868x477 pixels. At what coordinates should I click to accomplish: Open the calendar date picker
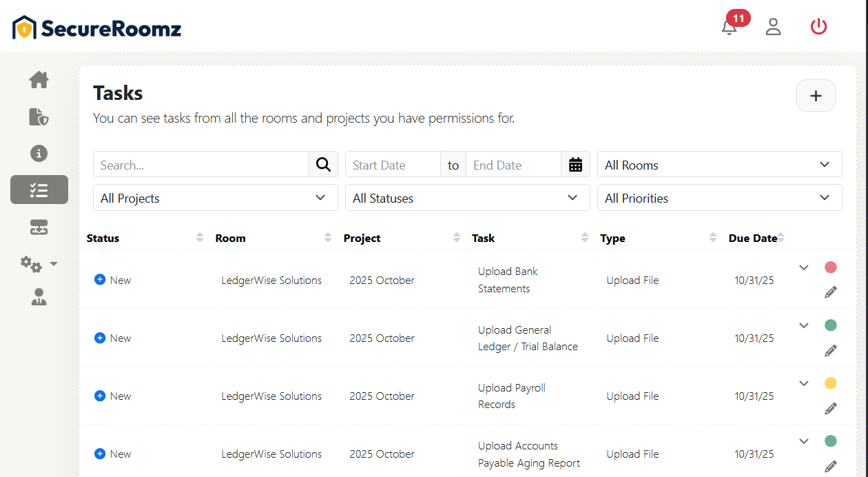(x=576, y=164)
